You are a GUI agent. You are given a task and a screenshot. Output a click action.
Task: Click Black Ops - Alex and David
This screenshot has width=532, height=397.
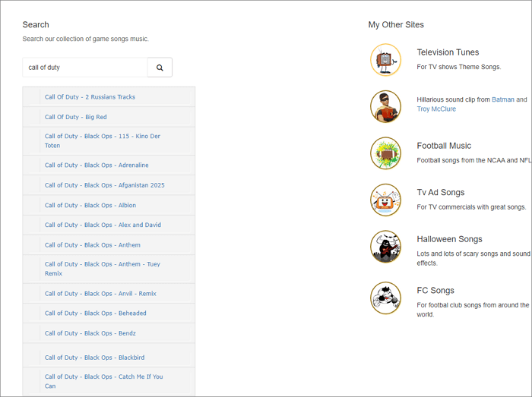[x=103, y=225]
